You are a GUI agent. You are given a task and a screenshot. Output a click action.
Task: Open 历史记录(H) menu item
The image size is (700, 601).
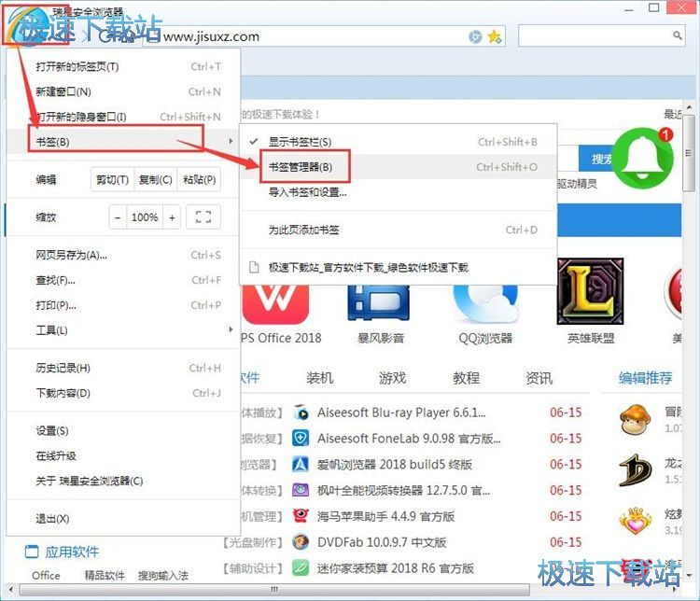123,368
